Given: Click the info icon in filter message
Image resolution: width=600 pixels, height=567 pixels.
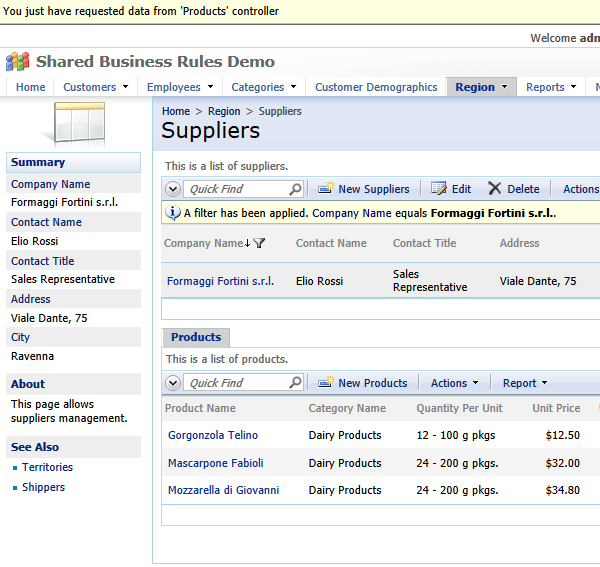Looking at the screenshot, I should click(x=173, y=213).
